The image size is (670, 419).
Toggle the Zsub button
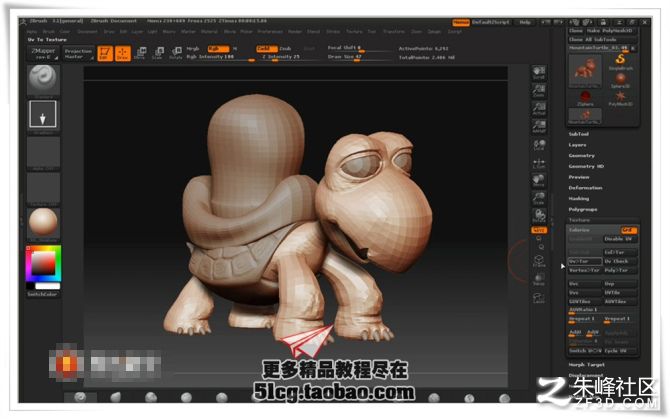tap(285, 49)
